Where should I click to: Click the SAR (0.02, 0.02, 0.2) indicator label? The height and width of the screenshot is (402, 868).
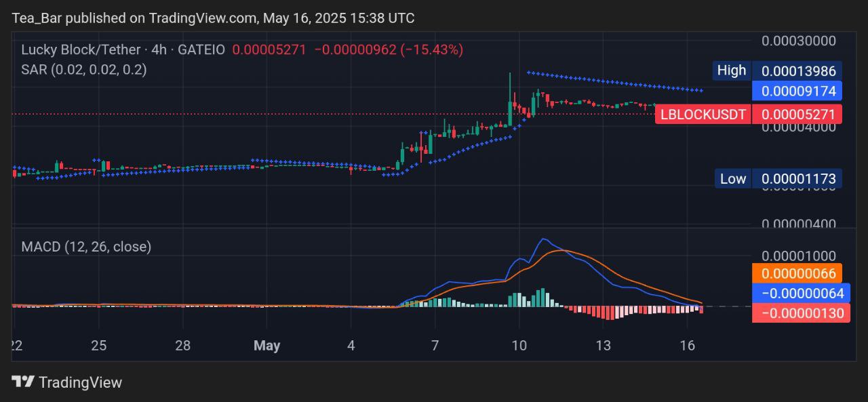click(84, 69)
